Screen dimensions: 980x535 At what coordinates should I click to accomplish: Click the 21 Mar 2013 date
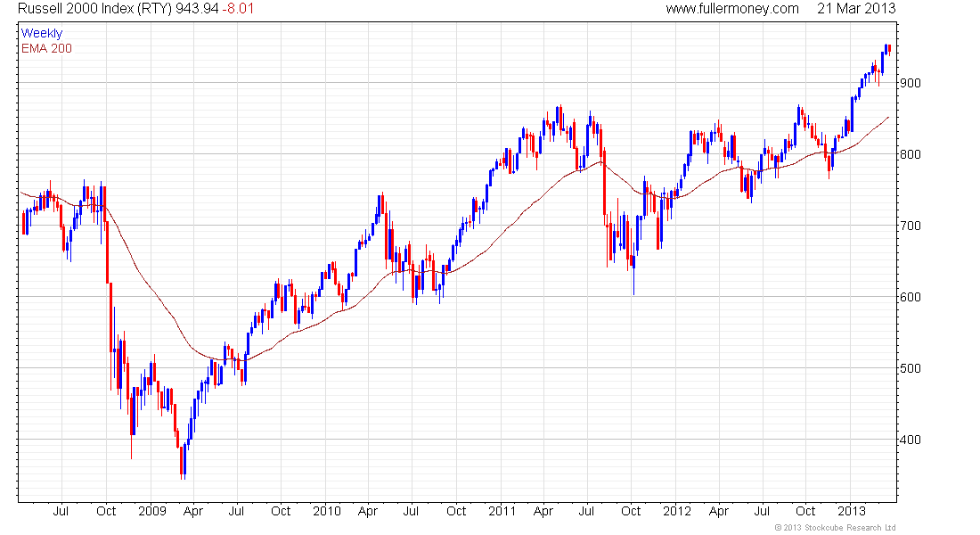[856, 9]
